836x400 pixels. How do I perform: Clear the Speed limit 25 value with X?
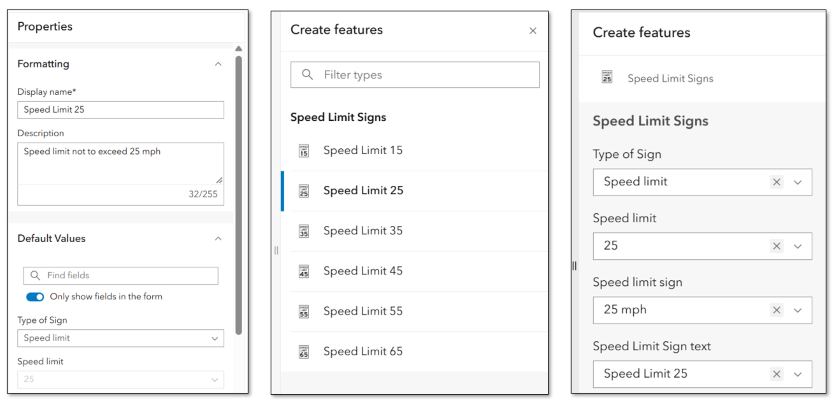point(777,246)
